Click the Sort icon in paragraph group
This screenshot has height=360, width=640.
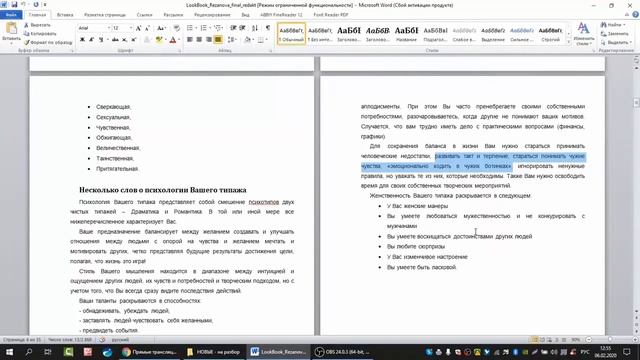click(255, 28)
